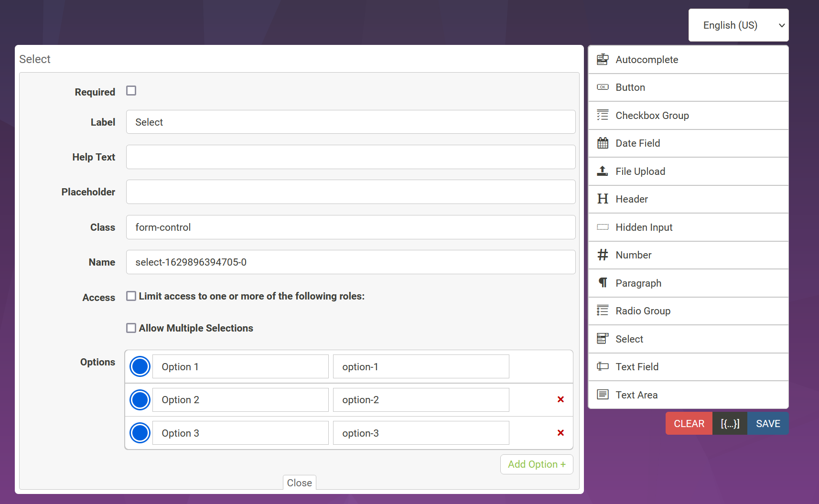Select the Option 3 radio button
Viewport: 819px width, 504px height.
[140, 433]
